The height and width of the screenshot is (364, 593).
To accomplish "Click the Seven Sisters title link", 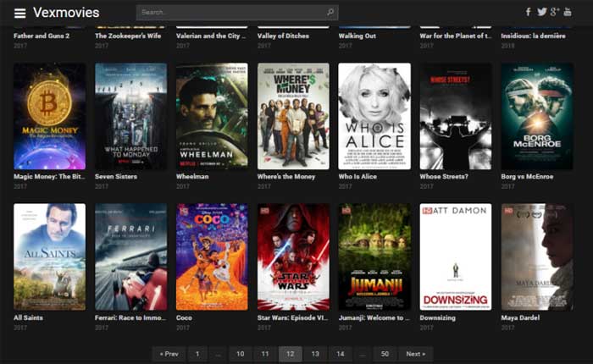I will [116, 177].
